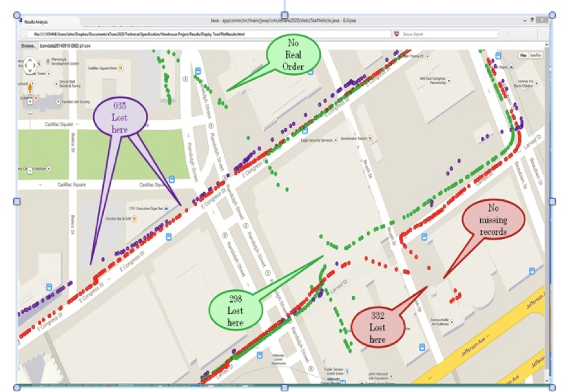Click the Secure Search field
Image resolution: width=562 pixels, height=392 pixels.
(445, 34)
